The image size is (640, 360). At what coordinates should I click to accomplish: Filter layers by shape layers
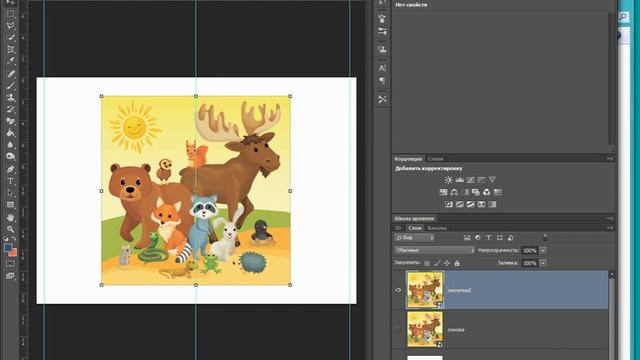(500, 238)
